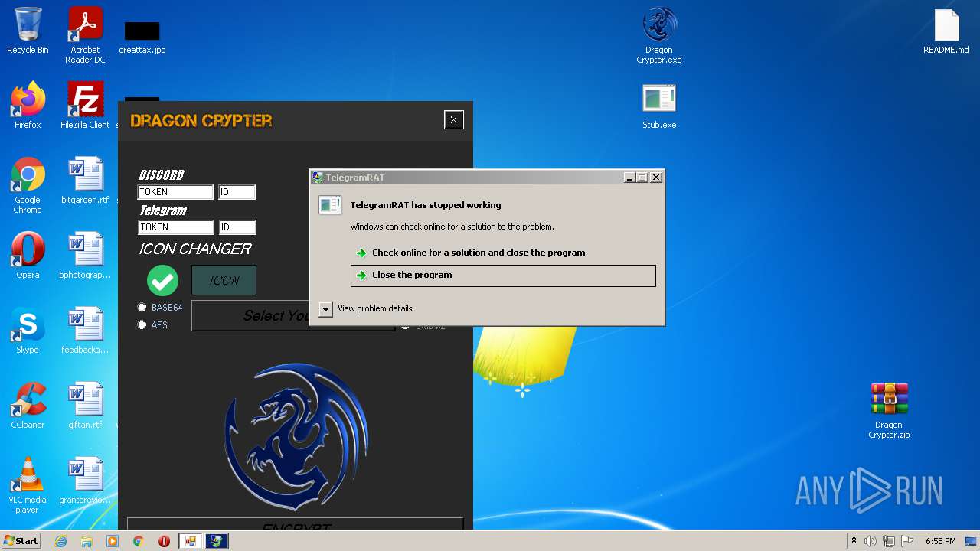Screen dimensions: 980x551
Task: Open the Recycle Bin desktop icon
Action: (x=28, y=31)
